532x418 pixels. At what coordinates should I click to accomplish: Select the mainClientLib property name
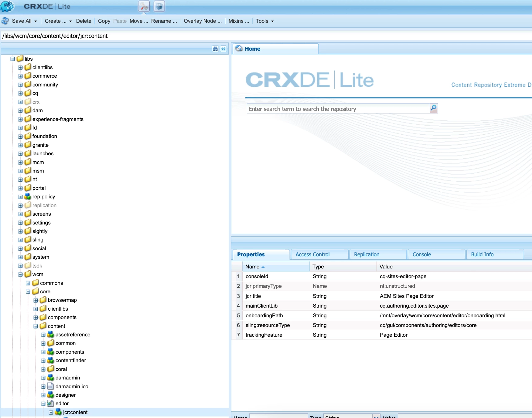click(x=261, y=306)
